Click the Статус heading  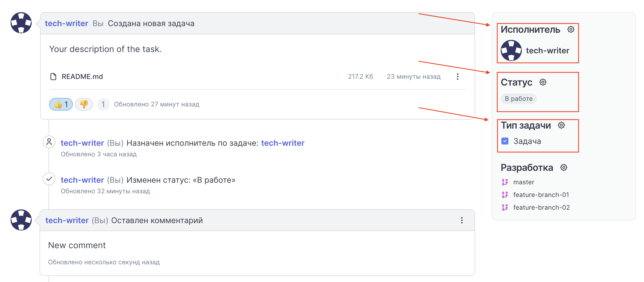click(x=517, y=82)
